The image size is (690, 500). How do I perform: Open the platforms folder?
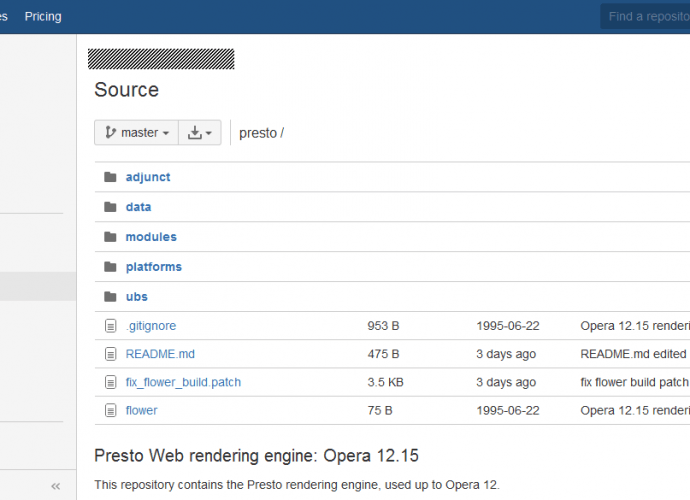[154, 267]
